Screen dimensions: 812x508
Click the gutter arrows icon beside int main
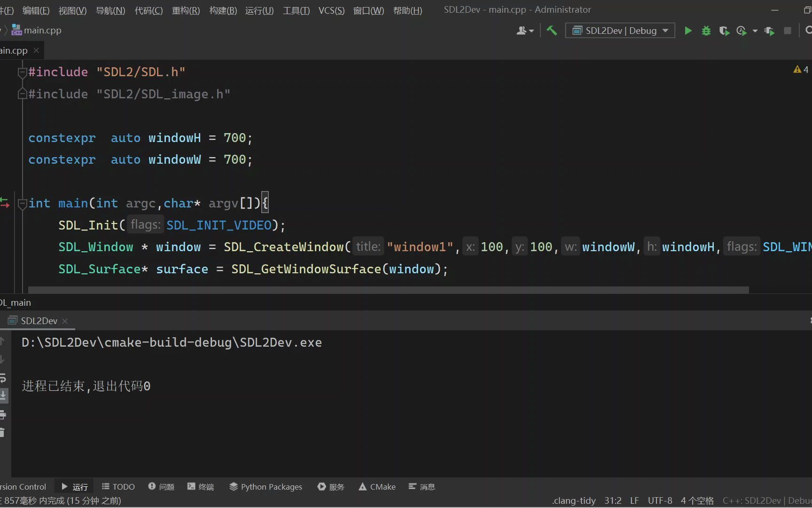click(5, 203)
